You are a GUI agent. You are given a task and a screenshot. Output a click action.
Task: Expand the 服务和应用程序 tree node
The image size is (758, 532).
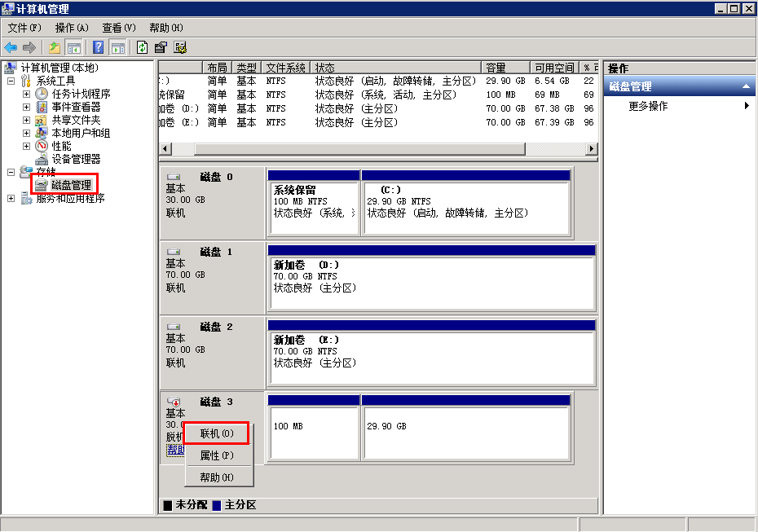click(11, 198)
